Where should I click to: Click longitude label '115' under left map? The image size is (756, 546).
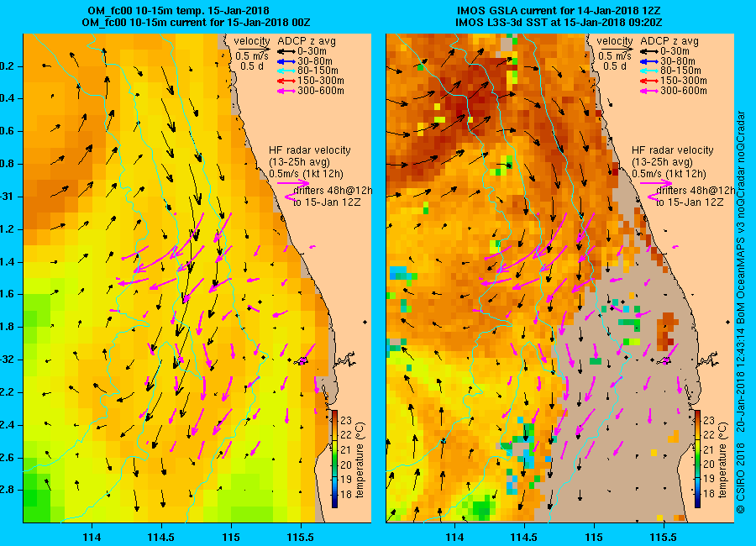[231, 537]
